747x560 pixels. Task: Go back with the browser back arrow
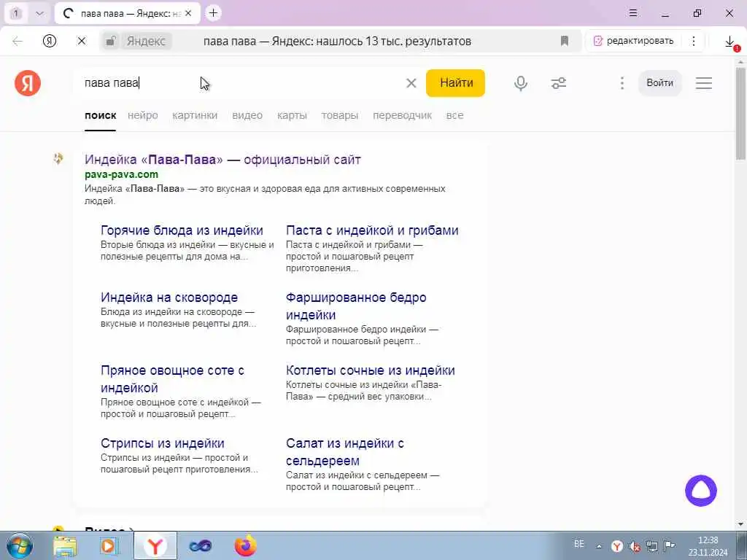coord(18,42)
